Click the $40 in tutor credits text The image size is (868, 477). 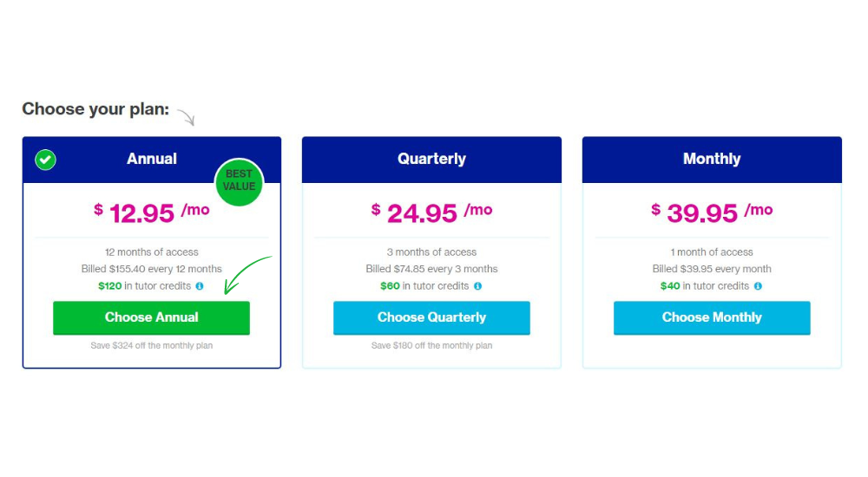[704, 286]
